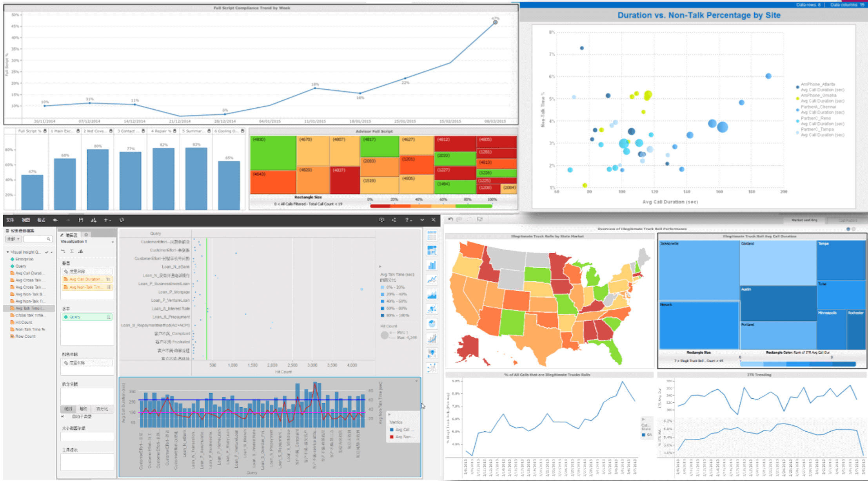The height and width of the screenshot is (481, 868).
Task: Switch to the gear settings tab
Action: pyautogui.click(x=86, y=235)
